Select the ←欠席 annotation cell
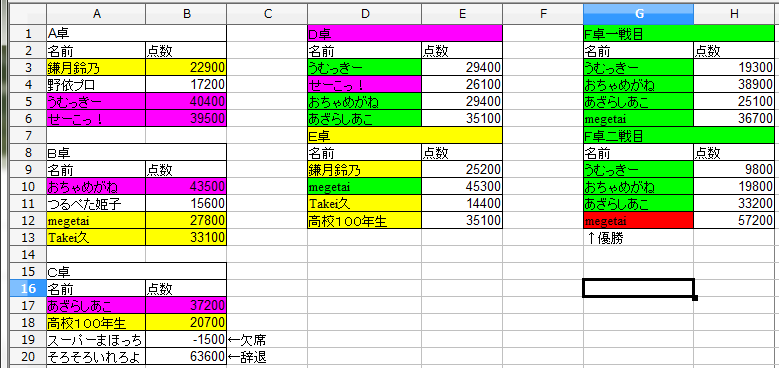 [267, 339]
